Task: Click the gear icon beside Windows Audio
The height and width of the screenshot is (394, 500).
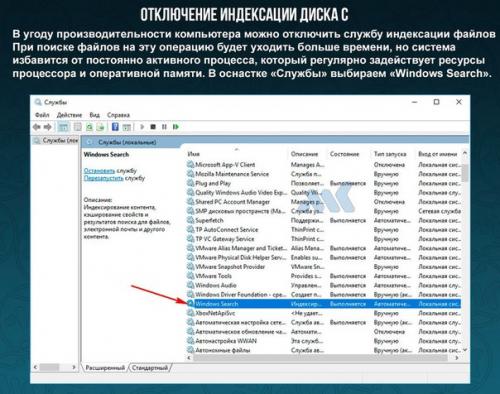Action: click(x=190, y=285)
